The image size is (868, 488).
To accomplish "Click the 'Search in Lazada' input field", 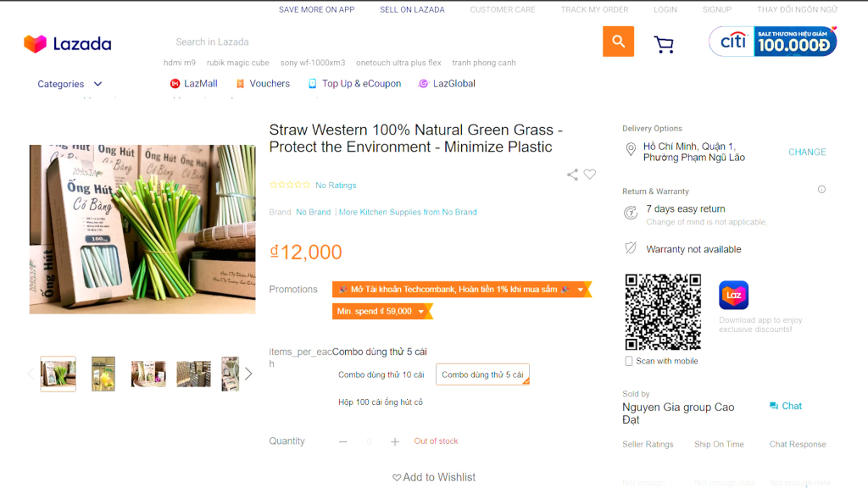I will coord(381,42).
